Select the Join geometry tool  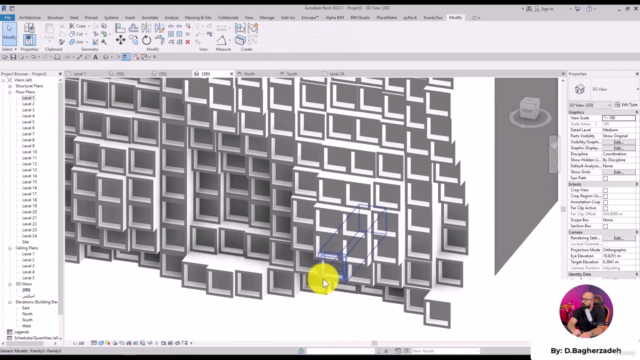77,42
